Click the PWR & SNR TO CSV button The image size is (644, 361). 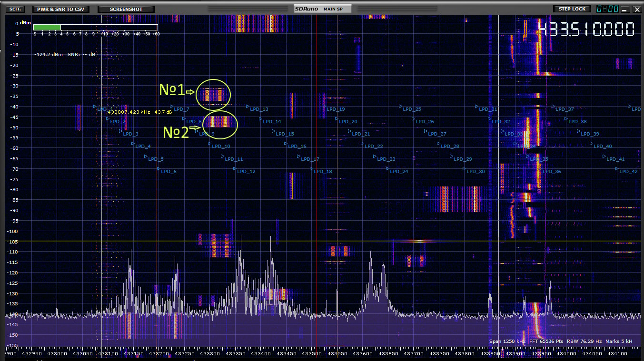click(60, 9)
